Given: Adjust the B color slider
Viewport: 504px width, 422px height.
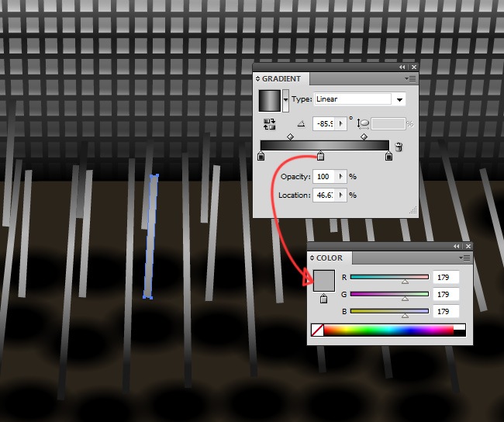Looking at the screenshot, I should click(389, 311).
